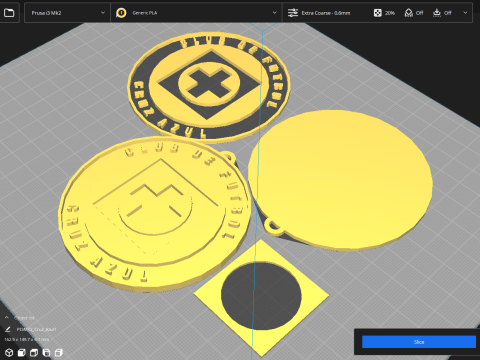Viewport: 480px width, 360px height.
Task: Select the embossed Club de Futbol medal model
Action: click(155, 213)
